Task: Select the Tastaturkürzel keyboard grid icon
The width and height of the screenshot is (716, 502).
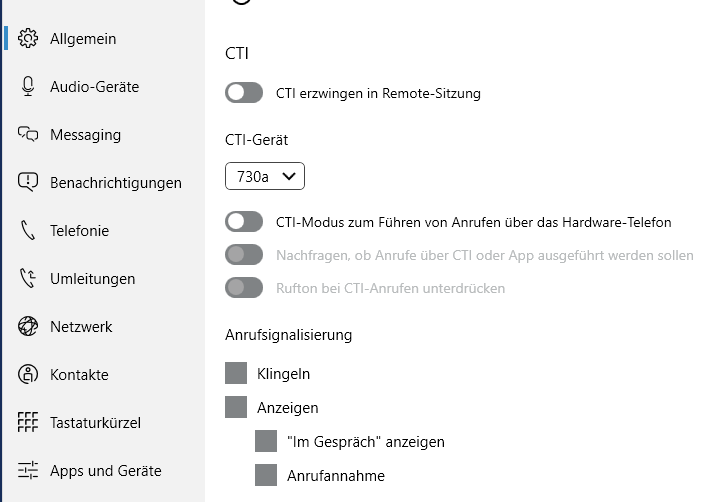Action: pyautogui.click(x=28, y=422)
